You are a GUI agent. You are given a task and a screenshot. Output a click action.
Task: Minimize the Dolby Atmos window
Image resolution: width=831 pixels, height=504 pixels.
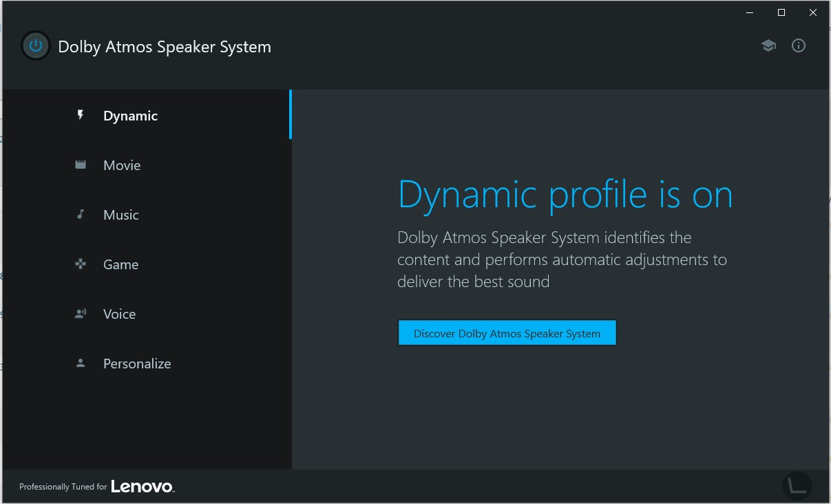(x=750, y=12)
